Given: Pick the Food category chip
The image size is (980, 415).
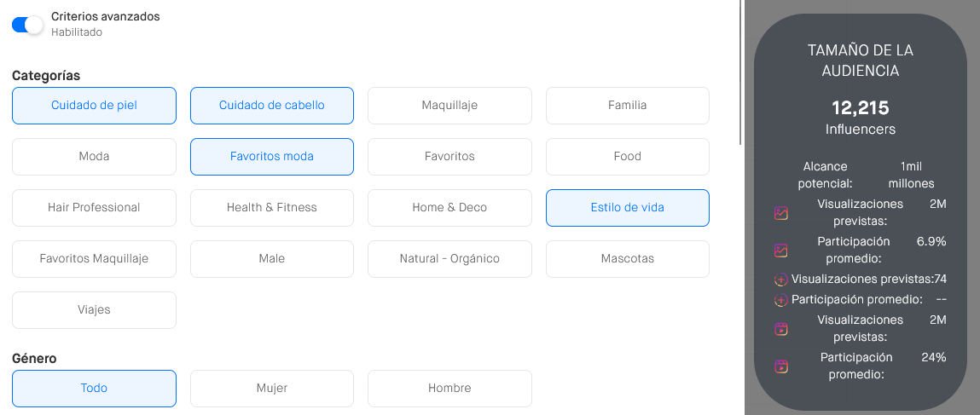Looking at the screenshot, I should 628,157.
